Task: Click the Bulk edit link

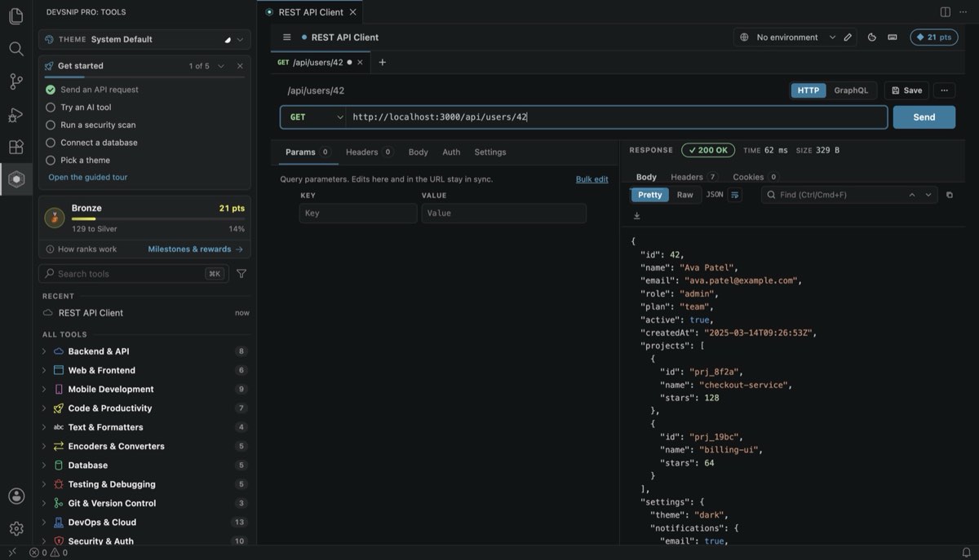Action: point(592,179)
